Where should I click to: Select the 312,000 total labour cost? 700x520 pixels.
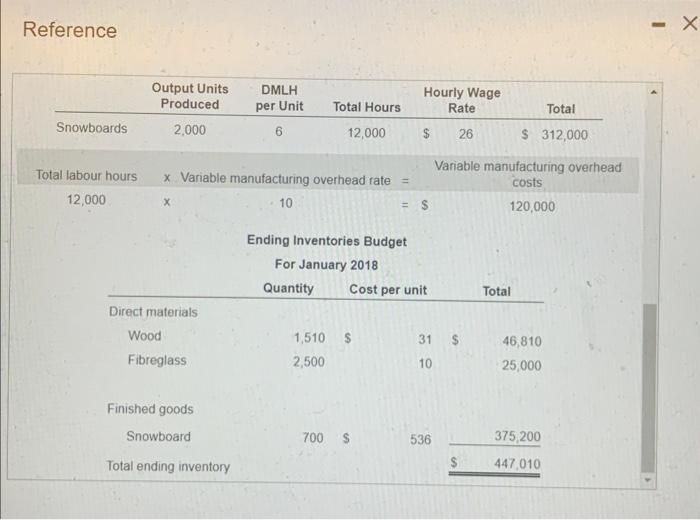click(564, 135)
